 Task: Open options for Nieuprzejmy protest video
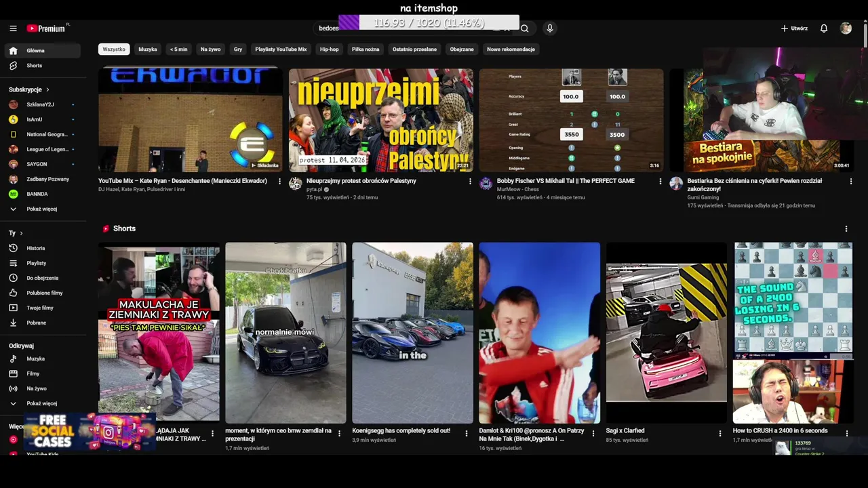click(470, 181)
